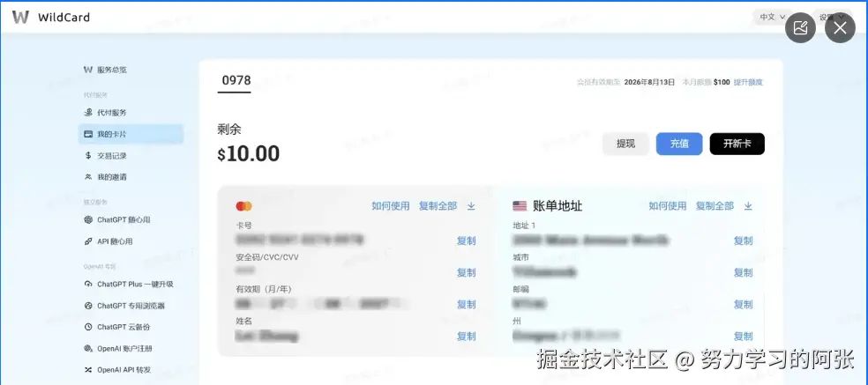
Task: Go to 我的卡片 menu item
Action: tap(131, 135)
